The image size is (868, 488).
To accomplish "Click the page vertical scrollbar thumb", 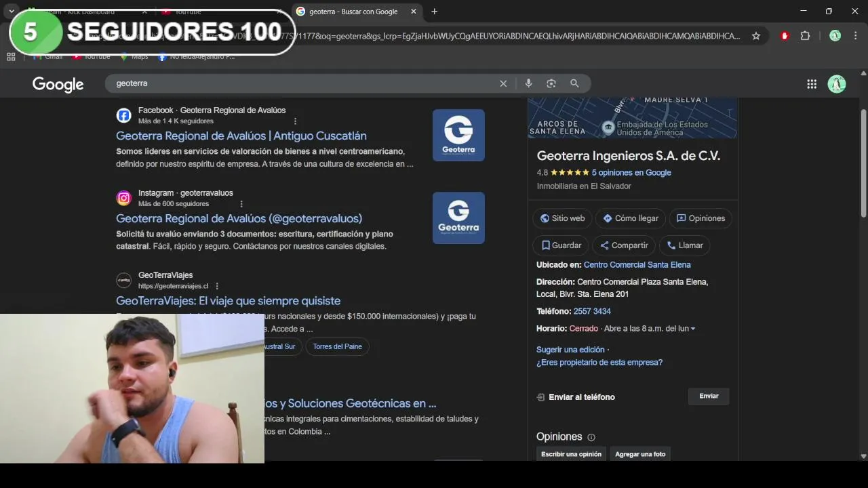I will coord(863,163).
